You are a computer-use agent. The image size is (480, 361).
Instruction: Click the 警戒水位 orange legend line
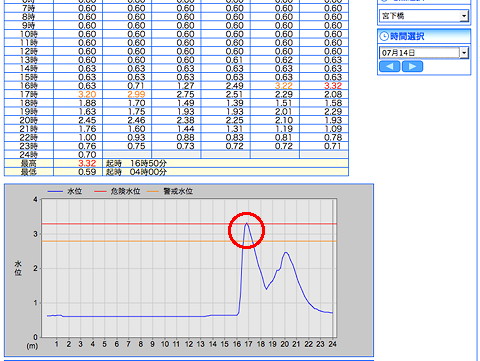[153, 191]
